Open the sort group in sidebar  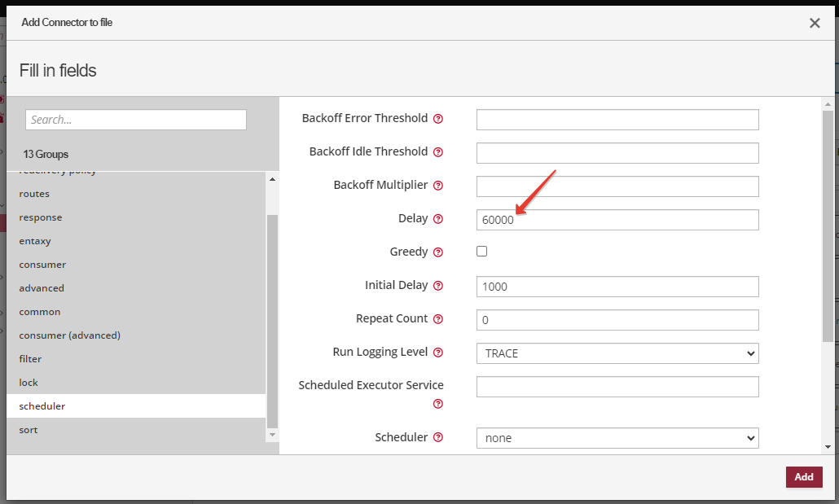(x=29, y=430)
